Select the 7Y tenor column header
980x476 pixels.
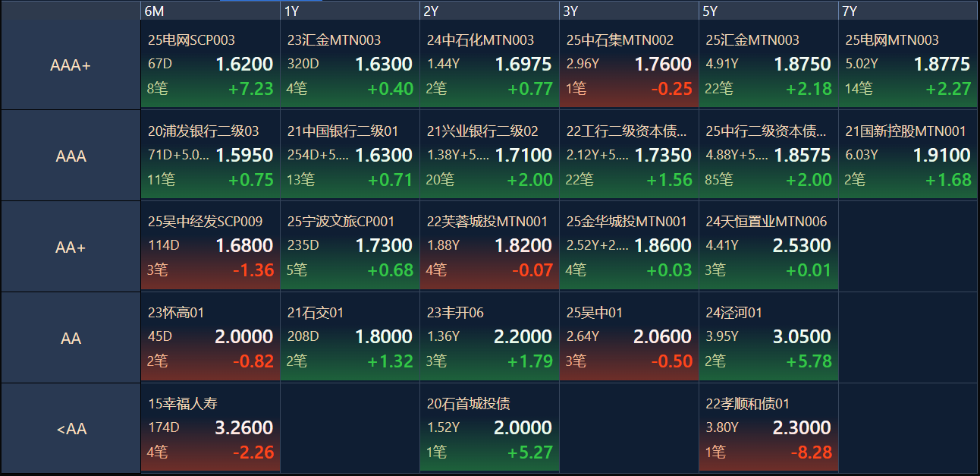[x=908, y=11]
